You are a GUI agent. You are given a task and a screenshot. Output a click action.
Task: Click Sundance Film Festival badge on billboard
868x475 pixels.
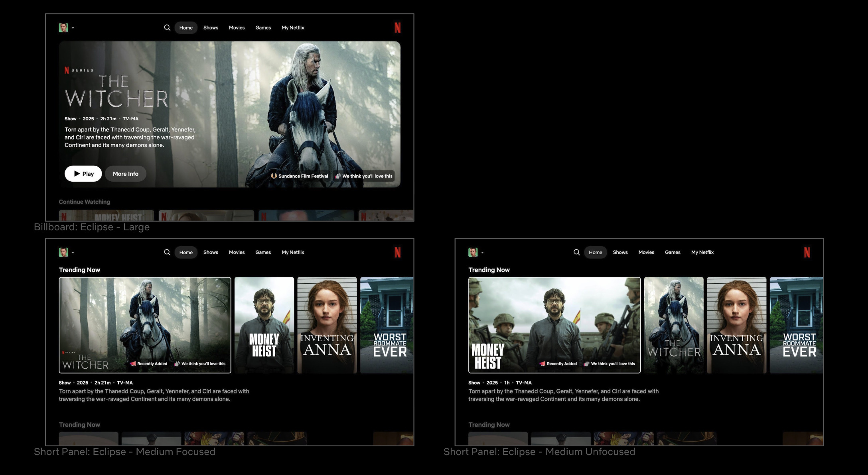tap(300, 176)
